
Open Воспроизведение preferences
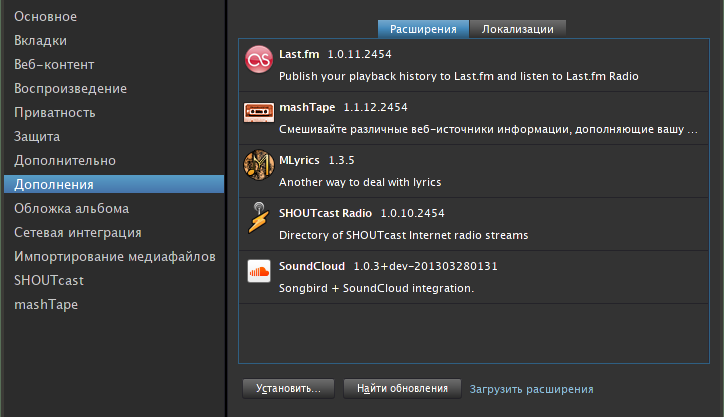[x=70, y=89]
